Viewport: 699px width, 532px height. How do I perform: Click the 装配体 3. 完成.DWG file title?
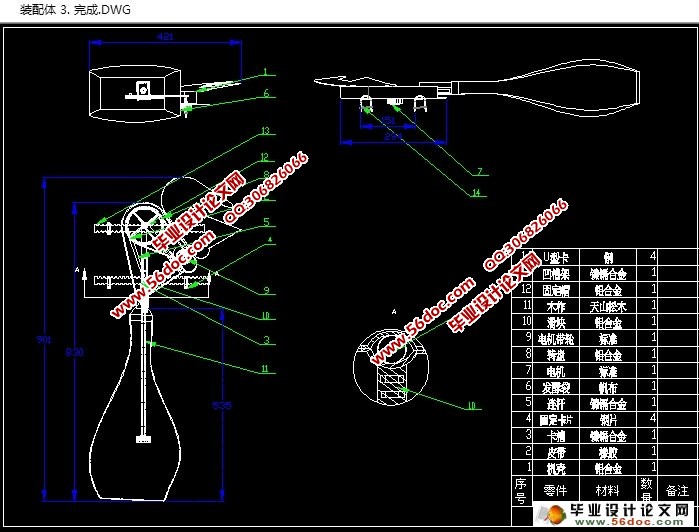75,10
